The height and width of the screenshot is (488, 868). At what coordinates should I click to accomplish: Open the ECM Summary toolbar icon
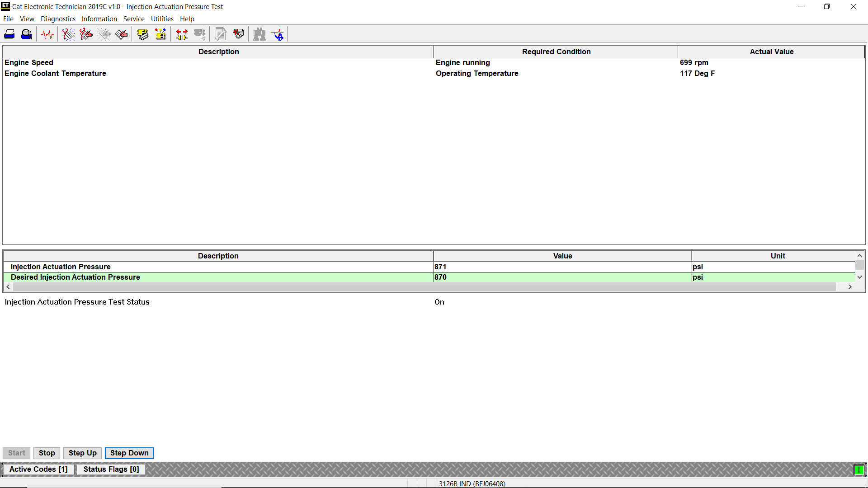(x=143, y=34)
